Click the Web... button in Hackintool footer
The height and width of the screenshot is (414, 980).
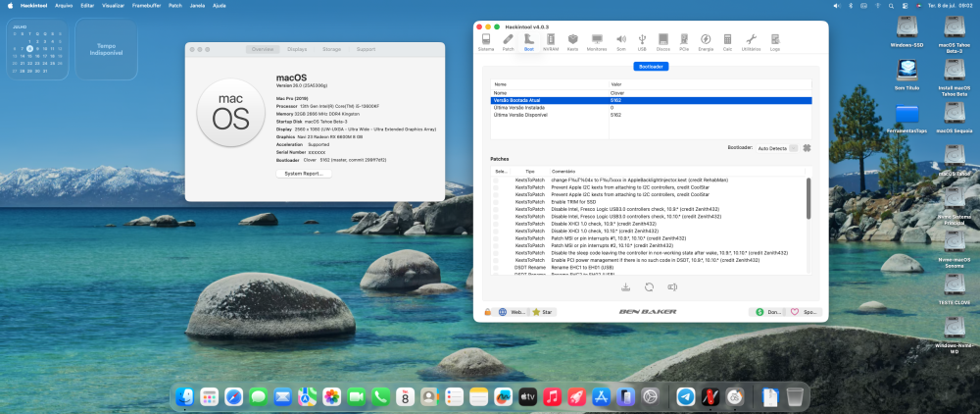[513, 311]
